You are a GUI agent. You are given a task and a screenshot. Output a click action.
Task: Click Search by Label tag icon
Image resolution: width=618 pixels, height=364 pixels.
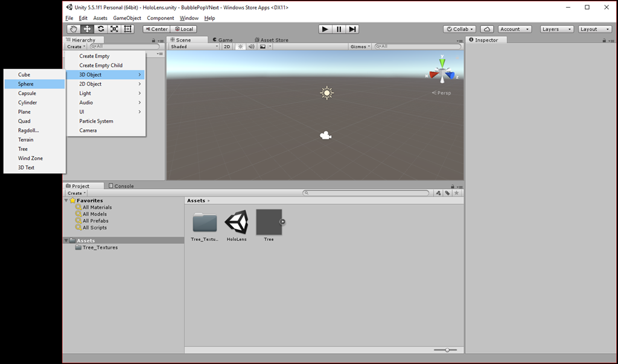(x=447, y=193)
